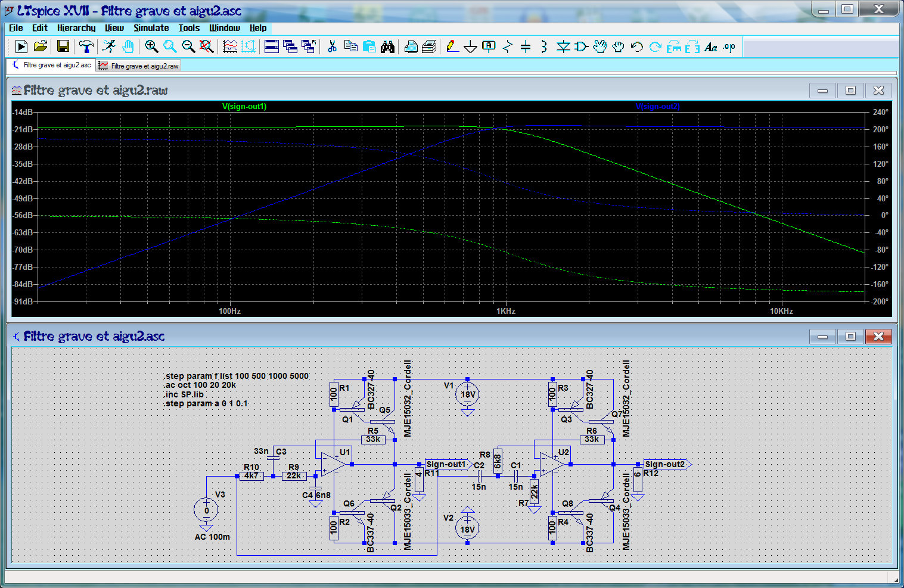Open the Edit menu
The image size is (904, 588).
click(x=40, y=28)
